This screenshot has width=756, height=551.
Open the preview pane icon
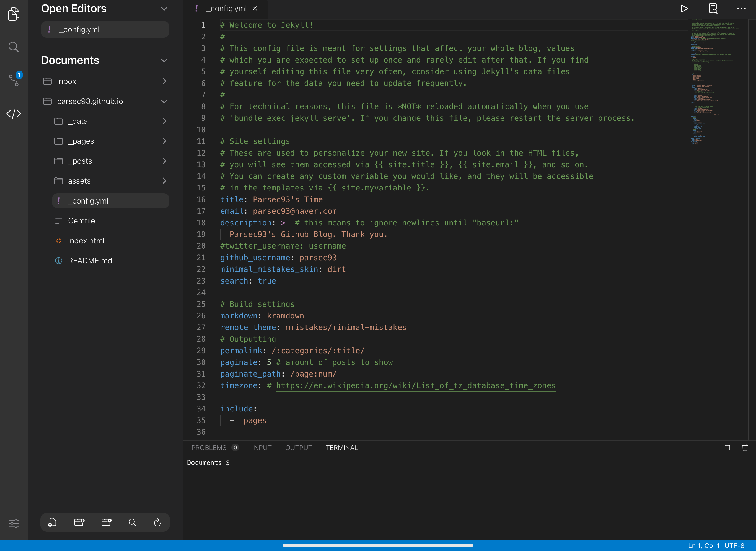713,8
